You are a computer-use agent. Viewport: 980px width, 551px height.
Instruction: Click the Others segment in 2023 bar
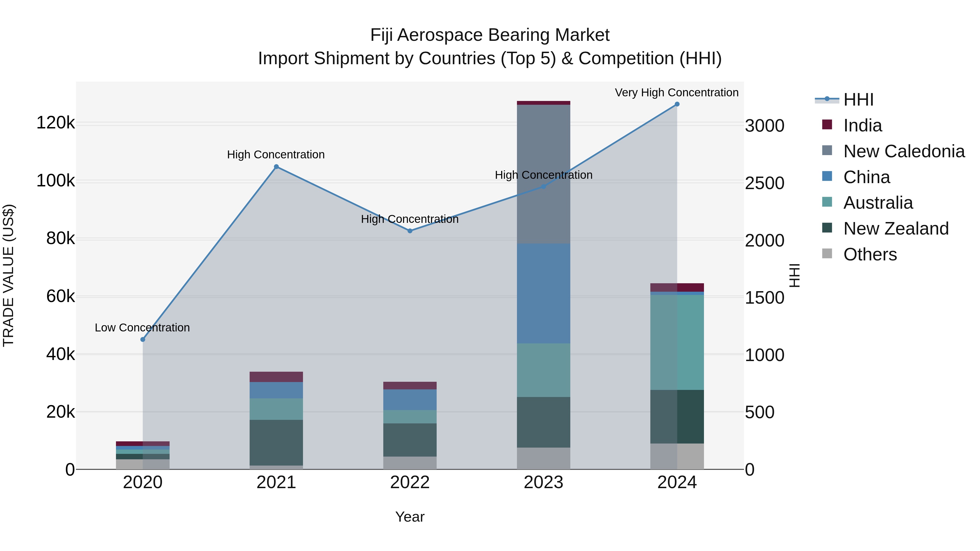pos(544,458)
